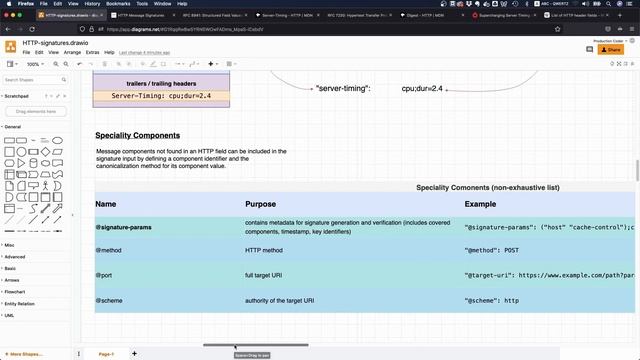Select the actor stick figure shape
This screenshot has height=360, width=640.
point(45,186)
